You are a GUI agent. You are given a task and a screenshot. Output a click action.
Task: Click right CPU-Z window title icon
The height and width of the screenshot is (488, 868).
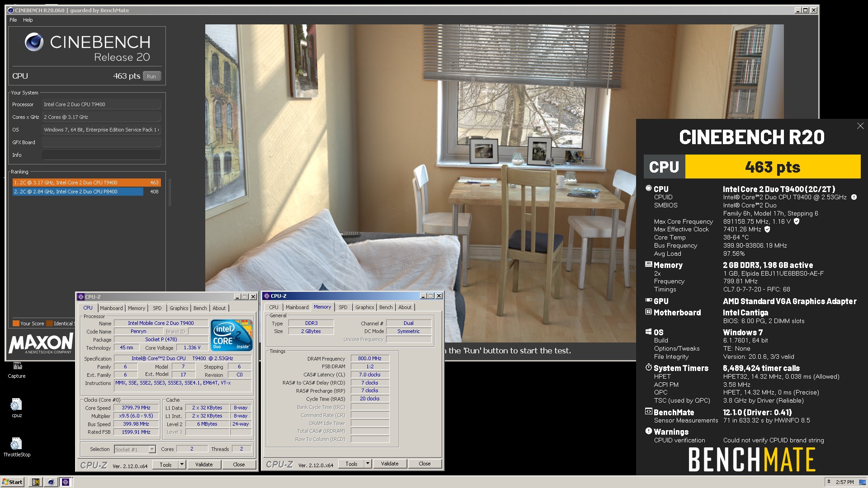267,296
